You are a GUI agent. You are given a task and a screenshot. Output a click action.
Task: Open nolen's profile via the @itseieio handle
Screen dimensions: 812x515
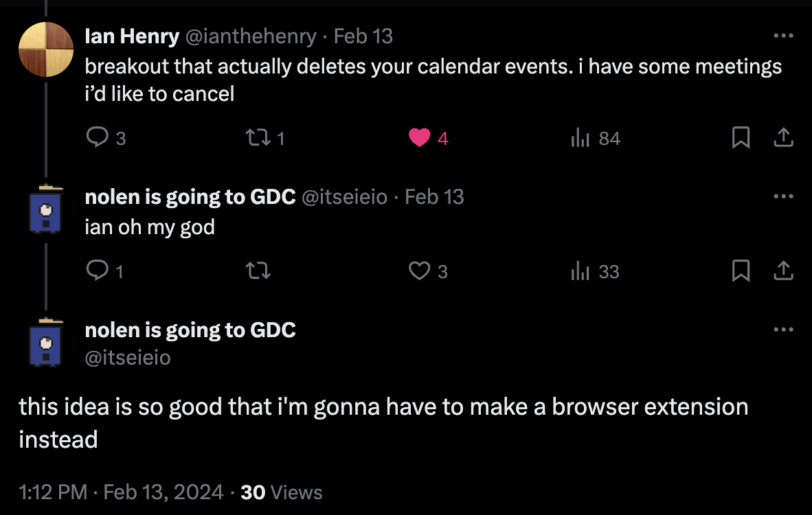coord(128,357)
